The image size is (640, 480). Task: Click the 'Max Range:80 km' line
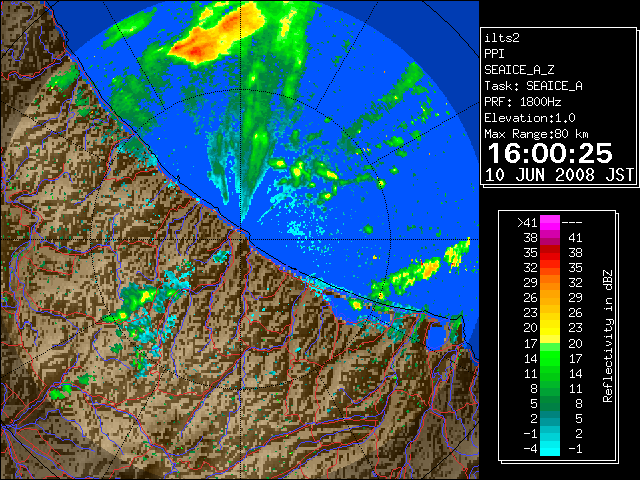536,134
